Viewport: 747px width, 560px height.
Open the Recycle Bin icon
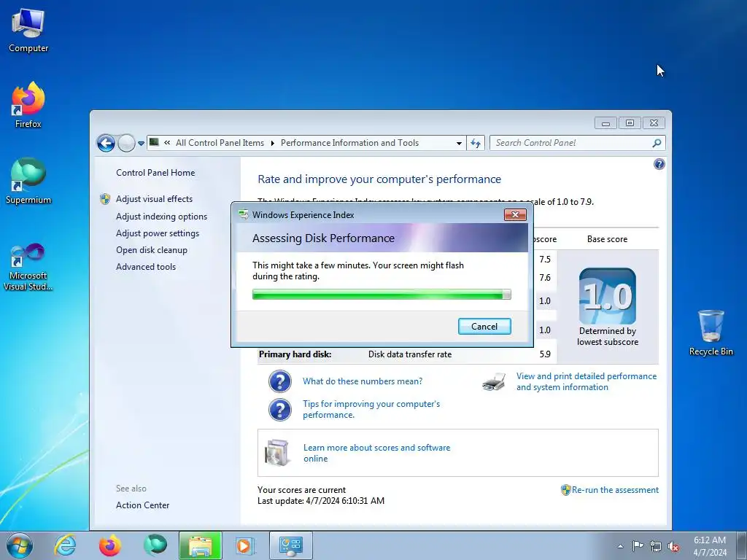pyautogui.click(x=711, y=332)
